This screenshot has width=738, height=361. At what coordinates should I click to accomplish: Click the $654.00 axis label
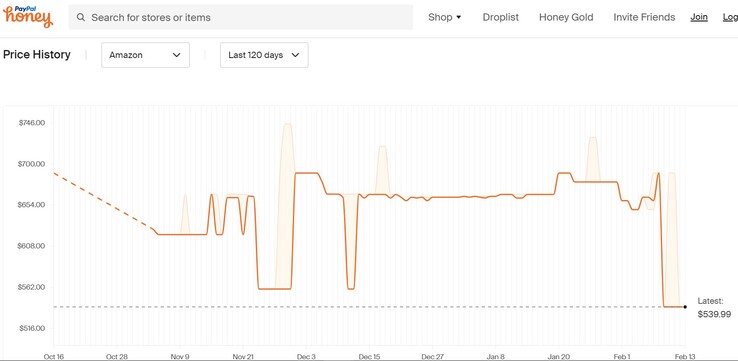[x=32, y=205]
